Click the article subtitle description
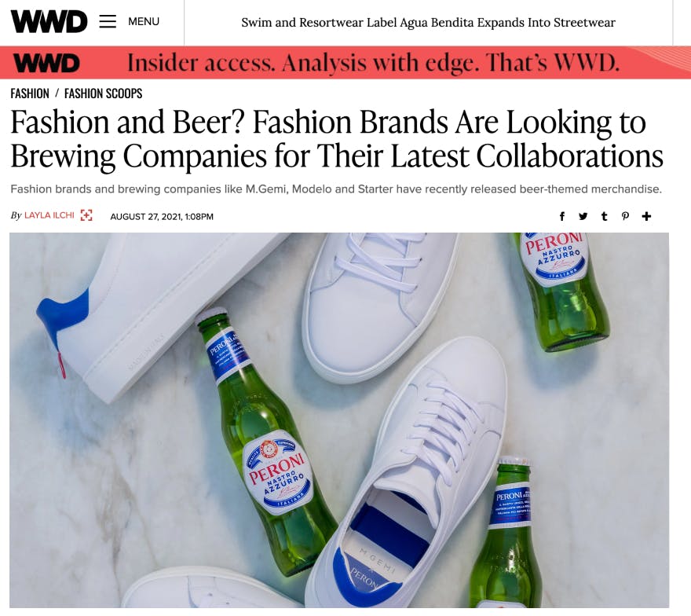Viewport: 691px width, 616px height. coord(336,189)
